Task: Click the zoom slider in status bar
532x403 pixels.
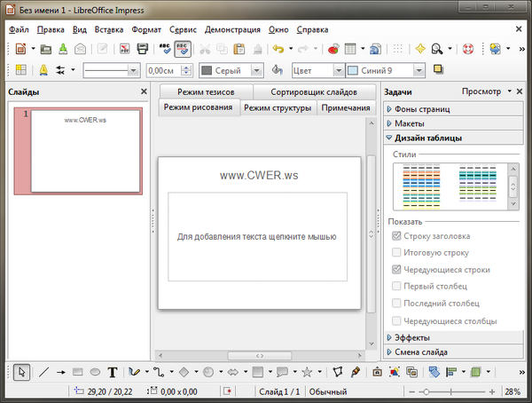Action: tap(426, 391)
